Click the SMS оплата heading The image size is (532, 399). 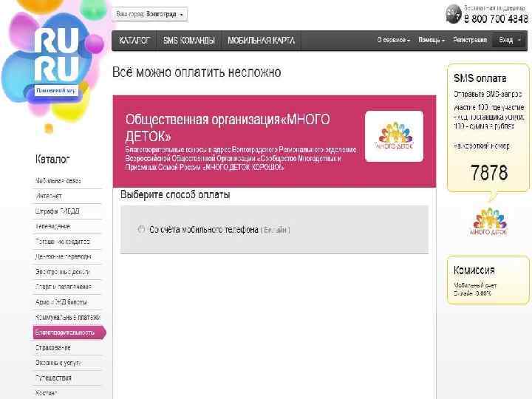pos(480,78)
